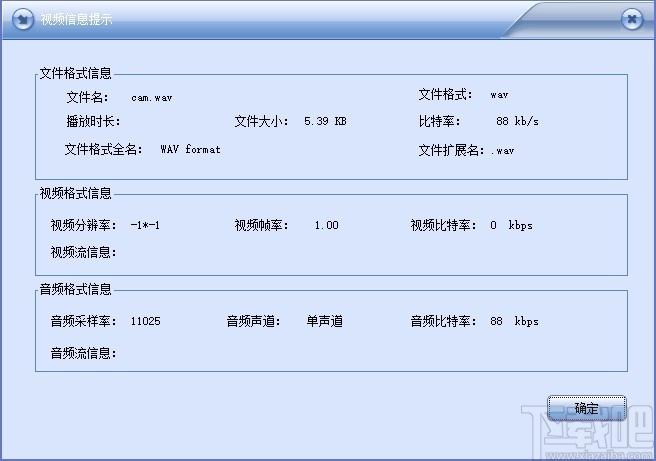Click the 音频格式信息 group title
The height and width of the screenshot is (461, 656).
(x=76, y=289)
